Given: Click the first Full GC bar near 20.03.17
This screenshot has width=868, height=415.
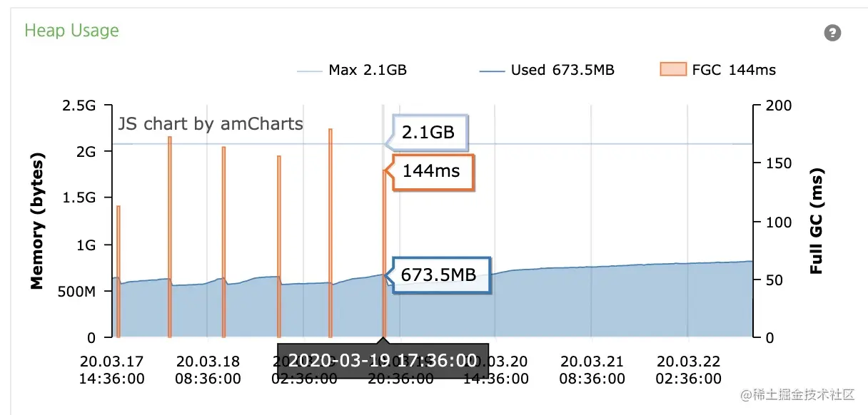Looking at the screenshot, I should click(118, 271).
